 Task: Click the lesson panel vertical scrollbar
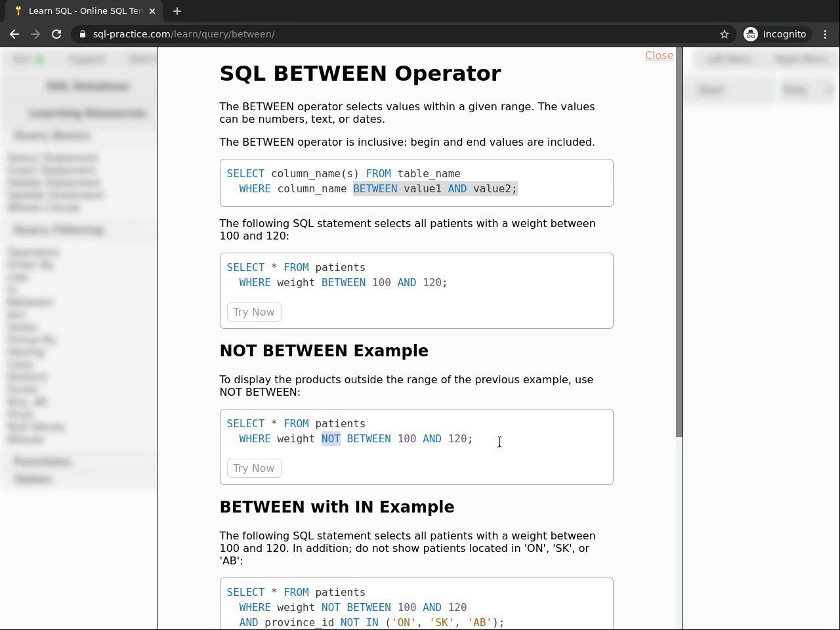(x=679, y=243)
